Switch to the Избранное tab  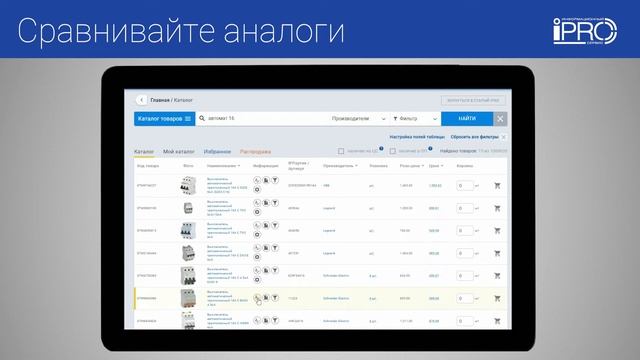tap(217, 151)
